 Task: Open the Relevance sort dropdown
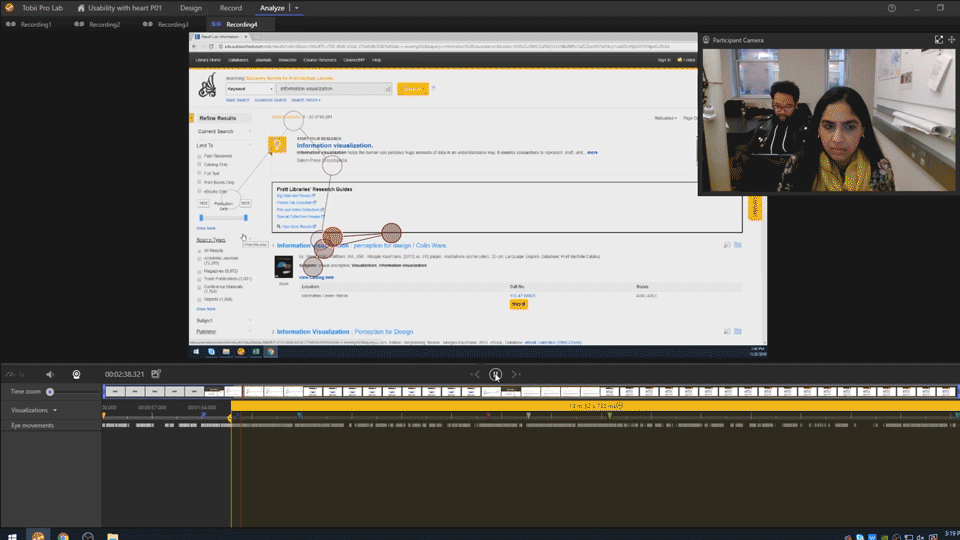point(666,118)
